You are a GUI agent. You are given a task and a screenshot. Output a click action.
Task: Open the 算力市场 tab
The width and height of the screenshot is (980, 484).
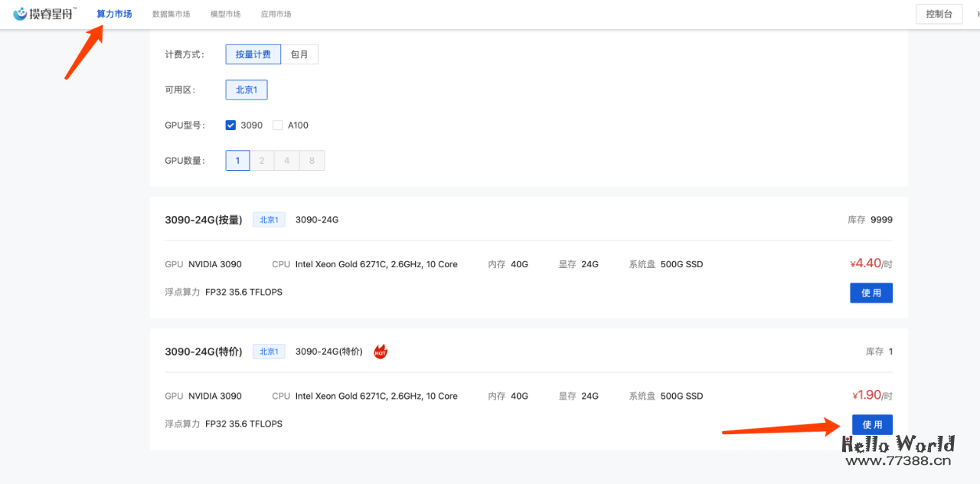coord(114,14)
